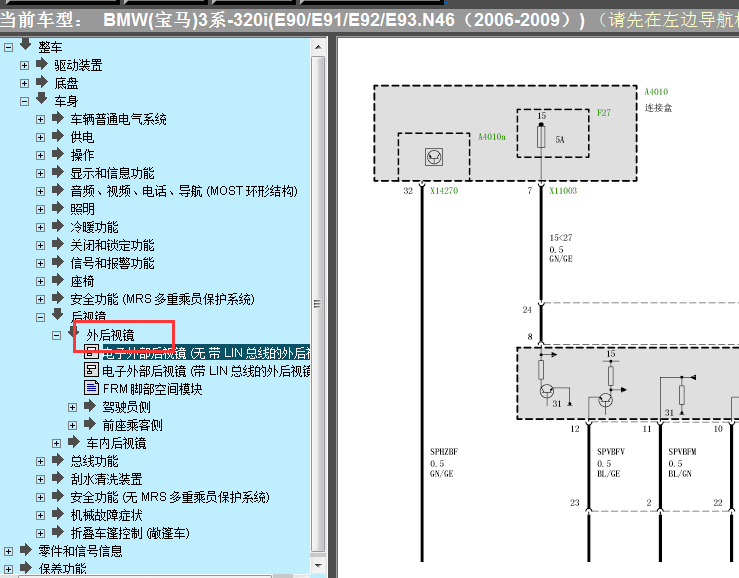
Task: Expand 显示和信息功能 node
Action: (x=41, y=173)
